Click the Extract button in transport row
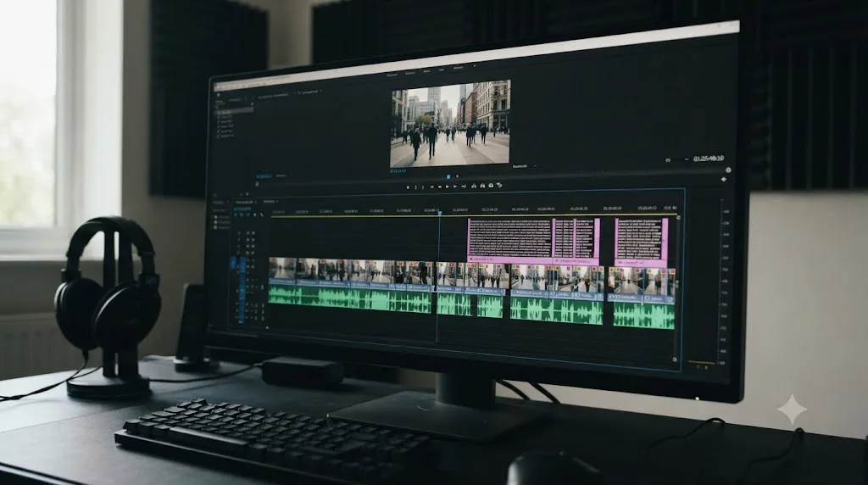Screen dimensions: 868x485 click(x=482, y=186)
